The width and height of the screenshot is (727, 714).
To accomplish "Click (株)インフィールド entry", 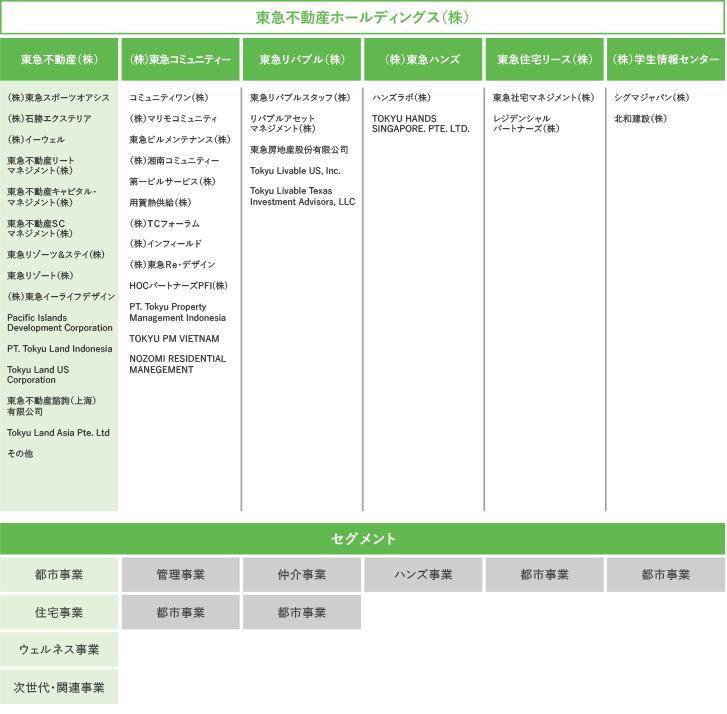I will pos(165,243).
